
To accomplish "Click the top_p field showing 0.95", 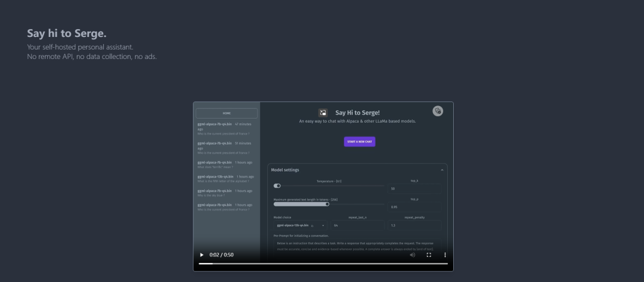I will [x=414, y=207].
